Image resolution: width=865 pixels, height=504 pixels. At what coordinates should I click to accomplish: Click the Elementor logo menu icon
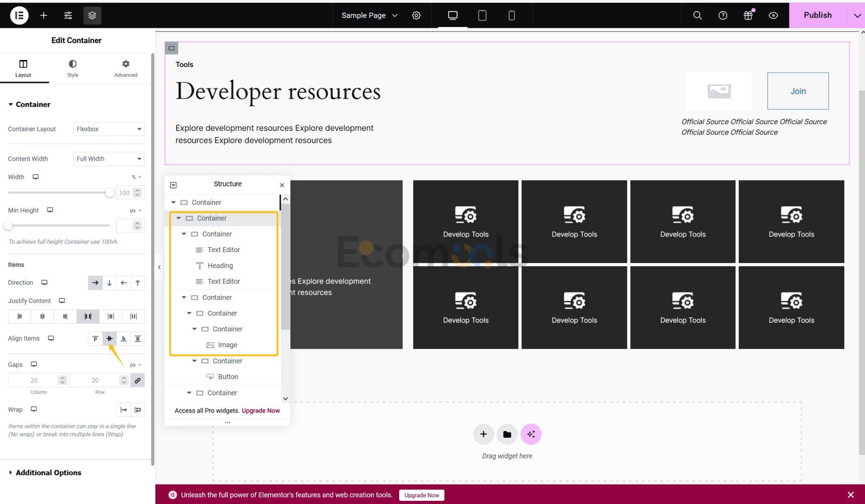tap(19, 15)
